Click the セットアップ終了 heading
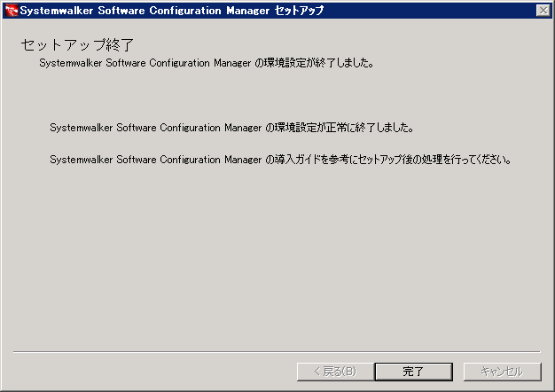 tap(77, 44)
